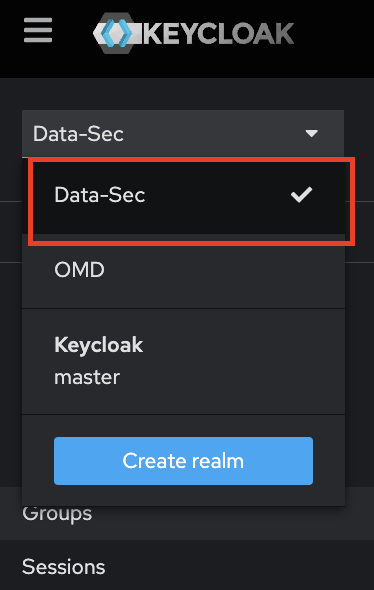Switch to the Keycloak master realm
Screen dimensions: 374x590
[184, 361]
